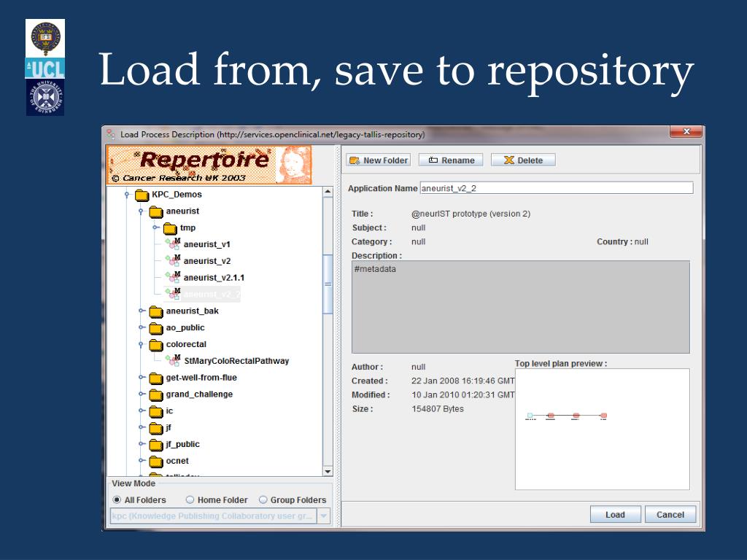Click the Repertoire banner logo
The image size is (747, 560).
(x=209, y=165)
